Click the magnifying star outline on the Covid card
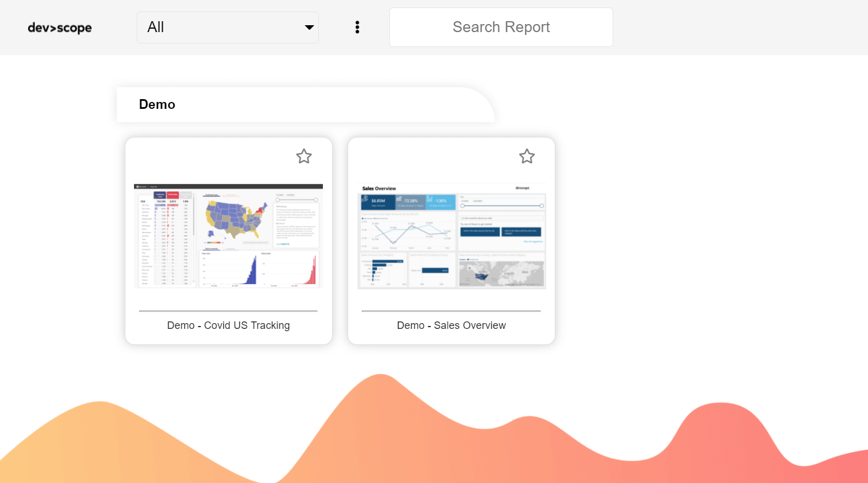The image size is (868, 483). tap(304, 156)
